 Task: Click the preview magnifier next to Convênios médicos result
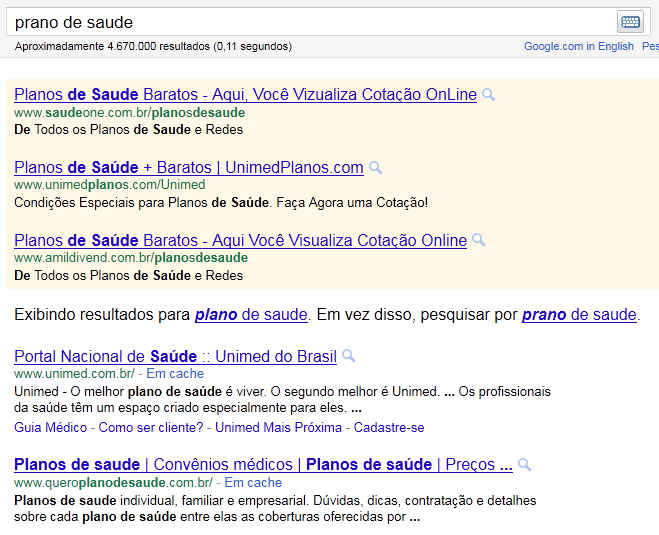pyautogui.click(x=524, y=464)
